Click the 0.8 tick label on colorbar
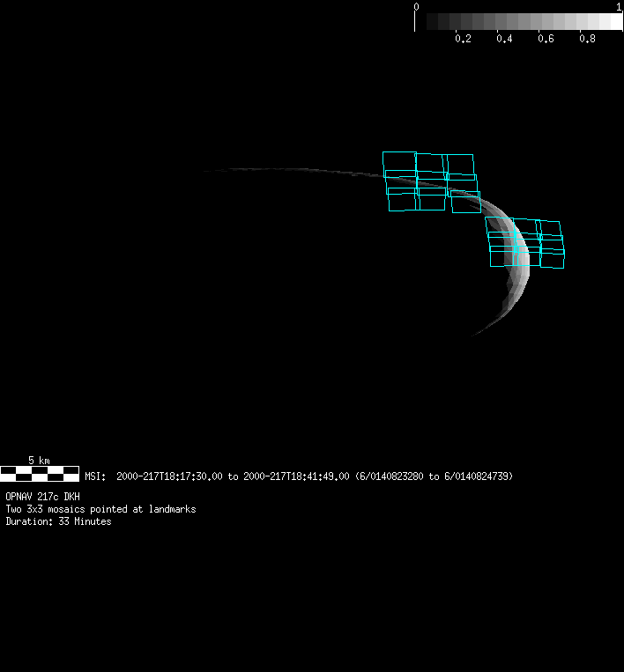The image size is (624, 672). (x=587, y=39)
